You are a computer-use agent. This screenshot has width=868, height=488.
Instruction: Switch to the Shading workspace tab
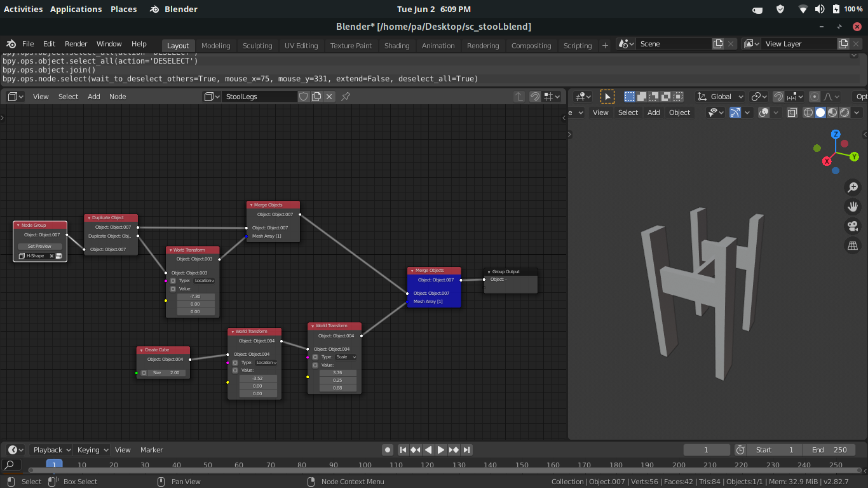point(397,45)
